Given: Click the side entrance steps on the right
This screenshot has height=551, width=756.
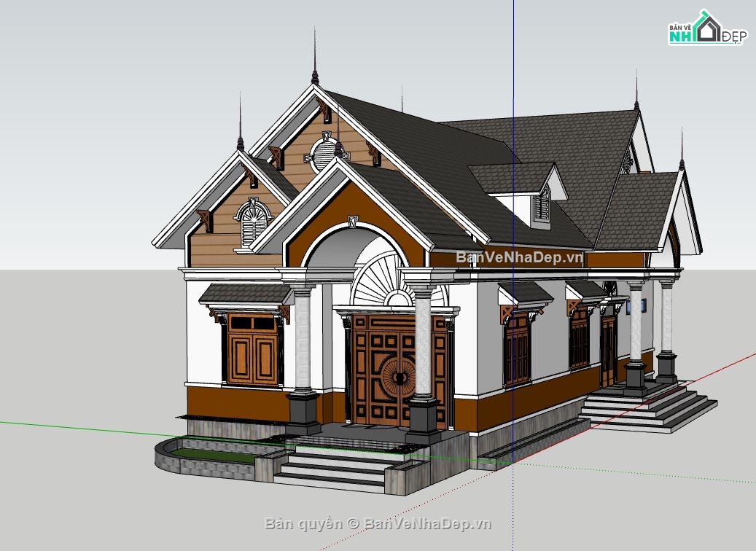Looking at the screenshot, I should click(x=645, y=408).
